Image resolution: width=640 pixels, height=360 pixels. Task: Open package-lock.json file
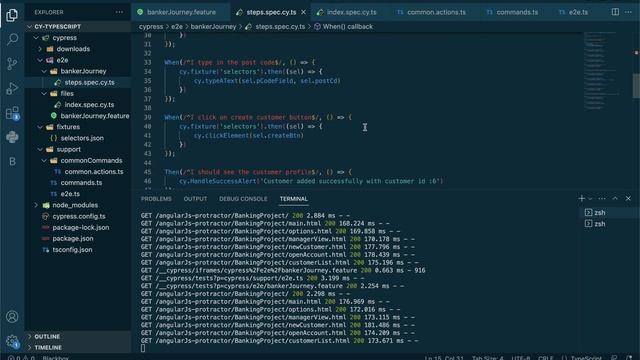(x=78, y=227)
